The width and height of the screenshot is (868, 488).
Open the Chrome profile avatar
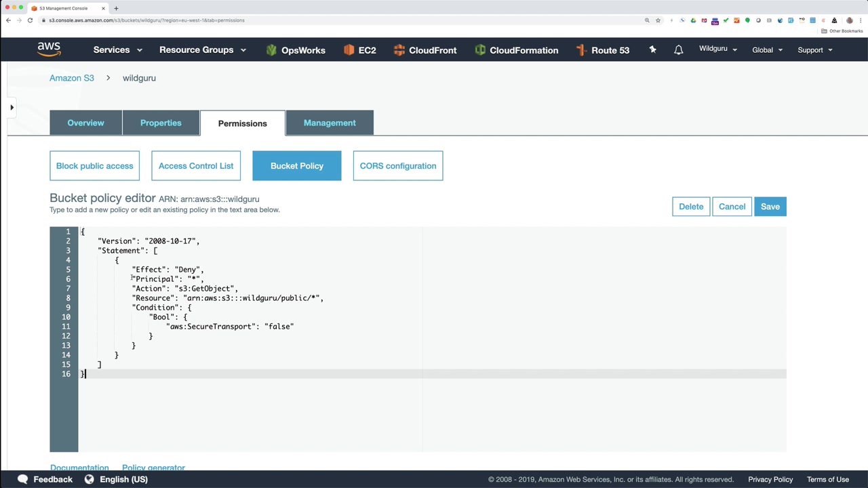point(850,20)
